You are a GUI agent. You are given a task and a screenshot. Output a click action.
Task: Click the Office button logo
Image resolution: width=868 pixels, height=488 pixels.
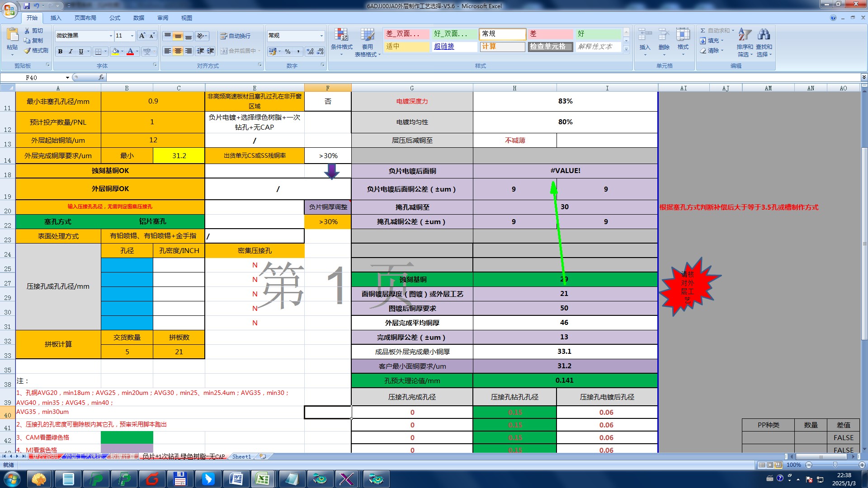click(x=10, y=9)
